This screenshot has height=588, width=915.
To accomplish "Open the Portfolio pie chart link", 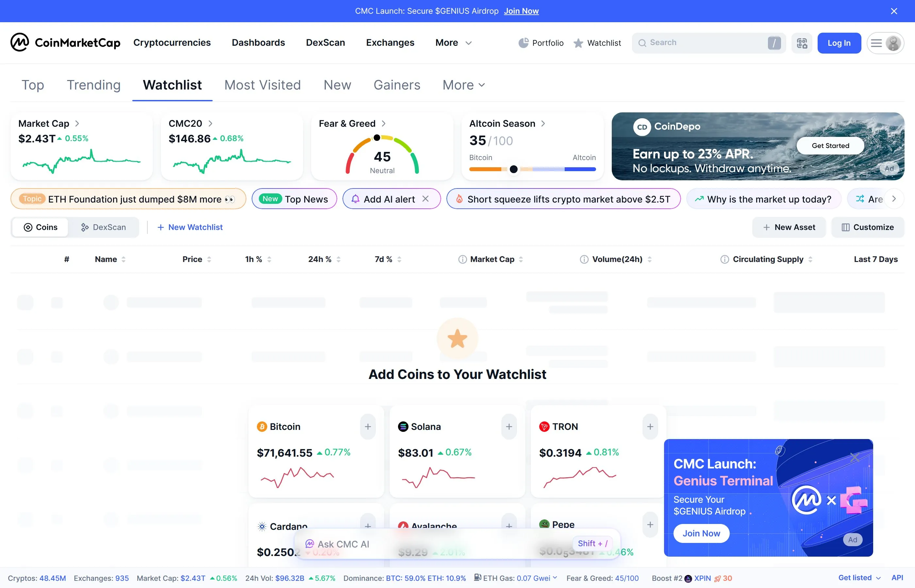I will point(541,43).
